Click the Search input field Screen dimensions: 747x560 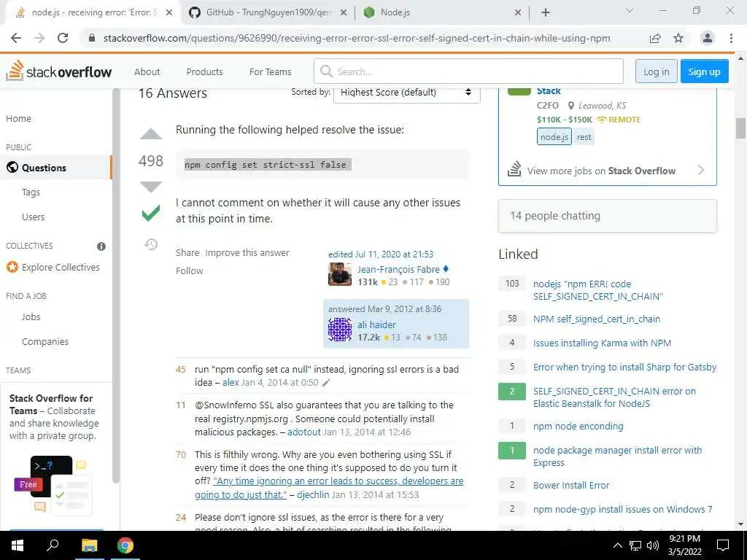[468, 71]
